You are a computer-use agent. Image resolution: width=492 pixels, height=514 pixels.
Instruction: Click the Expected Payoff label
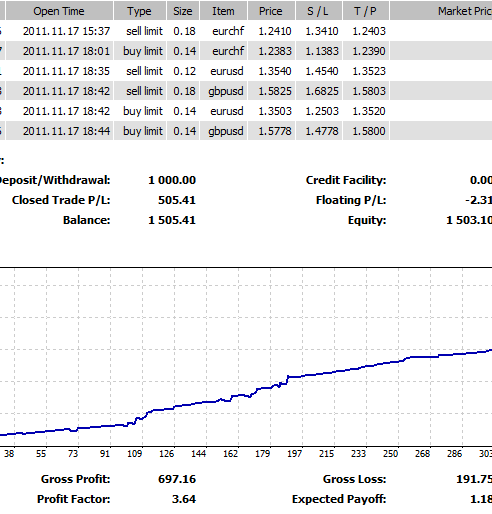(x=339, y=499)
